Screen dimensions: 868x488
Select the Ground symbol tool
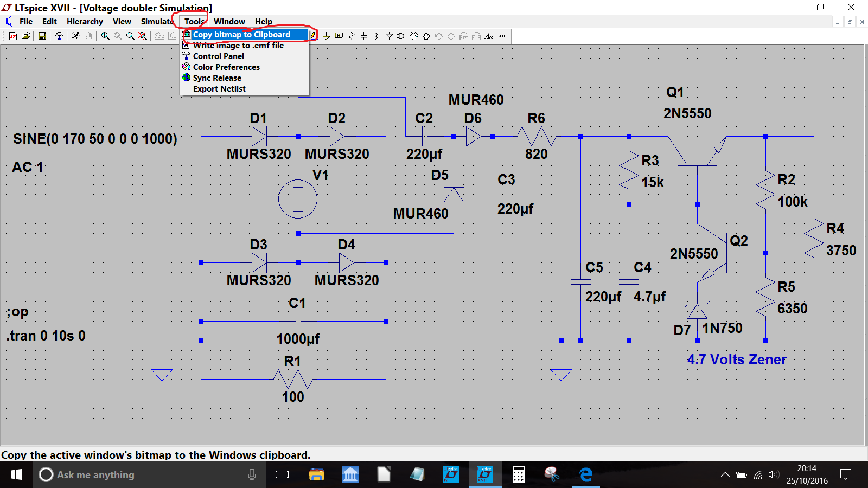pyautogui.click(x=326, y=36)
